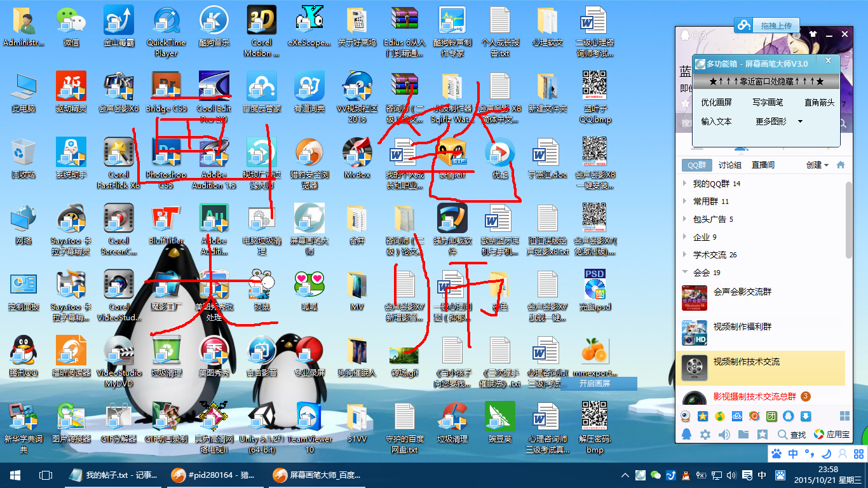Switch to the QQ群 tab
868x488 pixels.
pos(697,165)
